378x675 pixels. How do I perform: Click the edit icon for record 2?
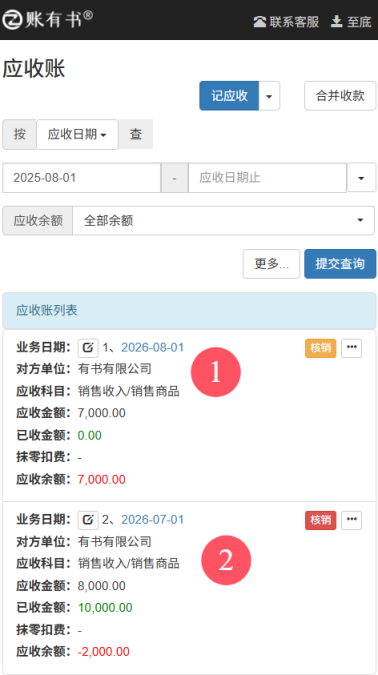tap(88, 520)
